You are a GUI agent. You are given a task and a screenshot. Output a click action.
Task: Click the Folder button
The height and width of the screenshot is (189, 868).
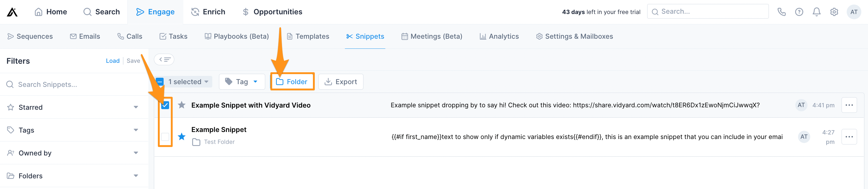click(292, 81)
